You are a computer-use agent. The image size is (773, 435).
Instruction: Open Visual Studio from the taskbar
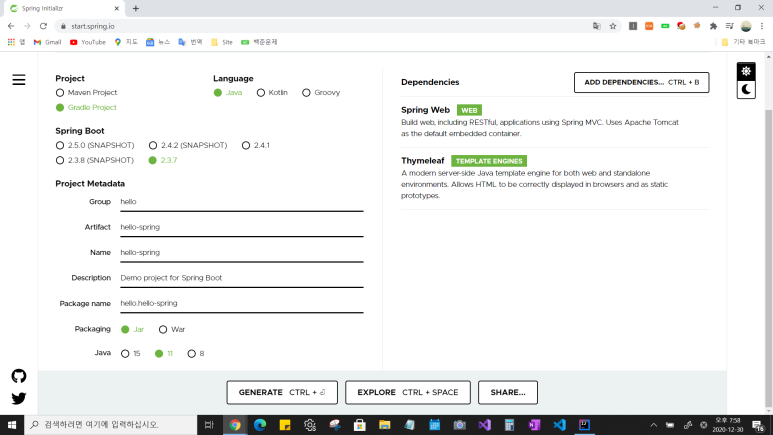[484, 425]
